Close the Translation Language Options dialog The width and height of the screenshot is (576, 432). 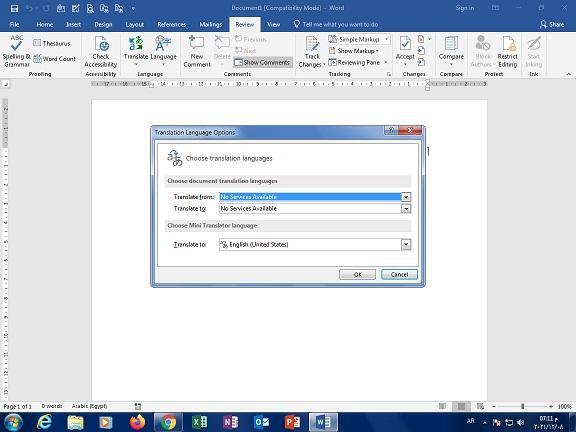410,130
